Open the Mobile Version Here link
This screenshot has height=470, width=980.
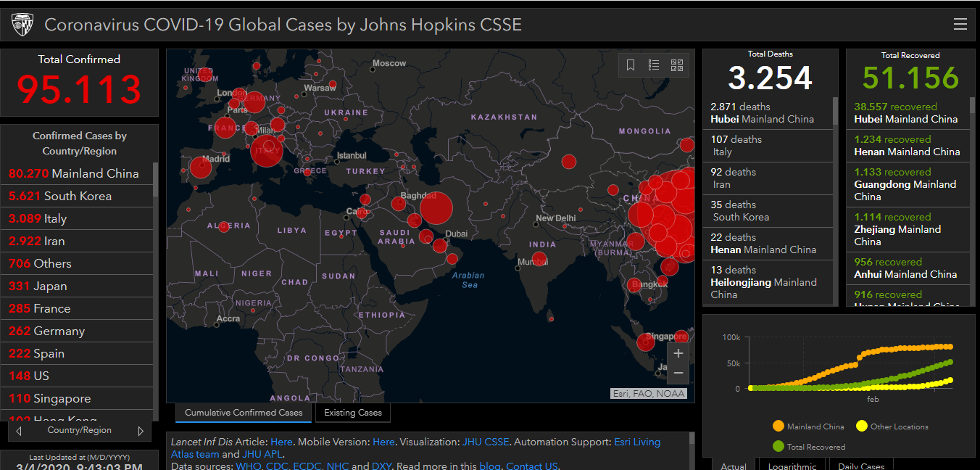pos(384,442)
